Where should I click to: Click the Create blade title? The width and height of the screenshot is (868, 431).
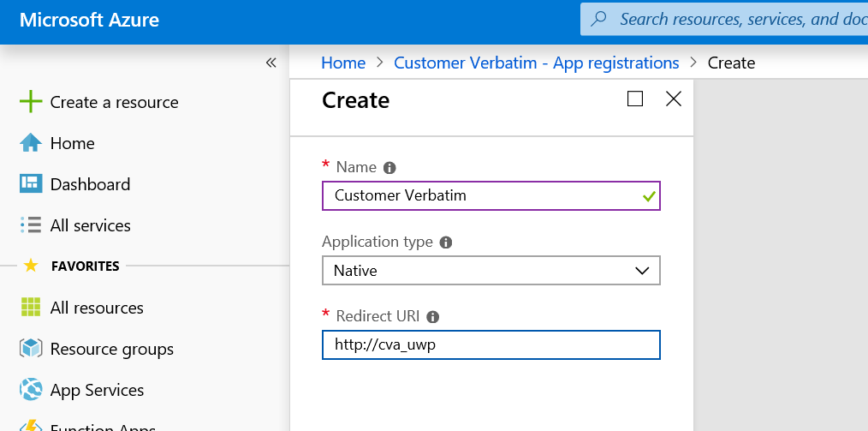pos(356,100)
